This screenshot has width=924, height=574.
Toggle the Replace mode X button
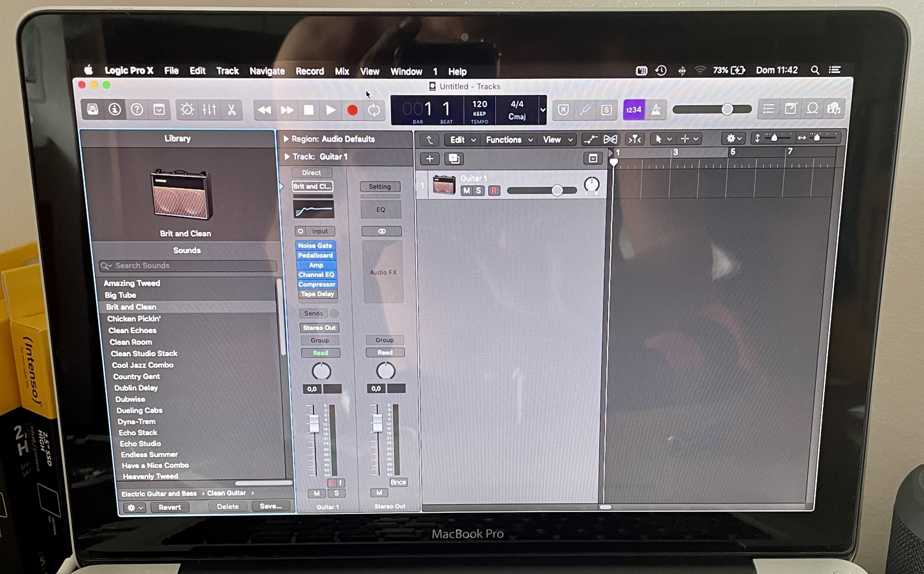point(563,110)
